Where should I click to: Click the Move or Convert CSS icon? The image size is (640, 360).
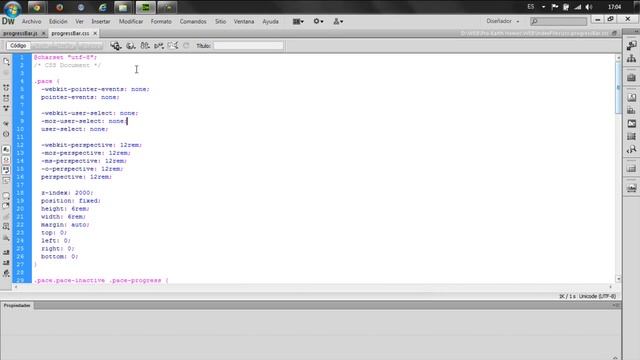click(x=6, y=238)
